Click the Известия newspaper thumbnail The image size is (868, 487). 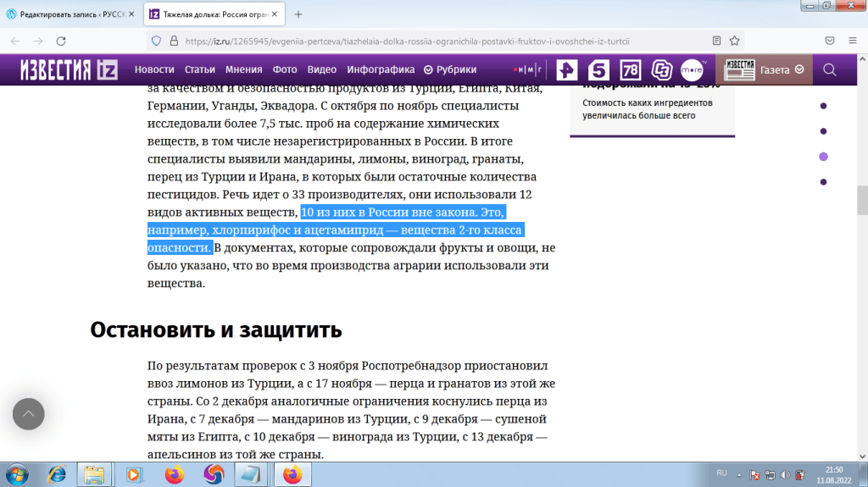click(x=739, y=69)
